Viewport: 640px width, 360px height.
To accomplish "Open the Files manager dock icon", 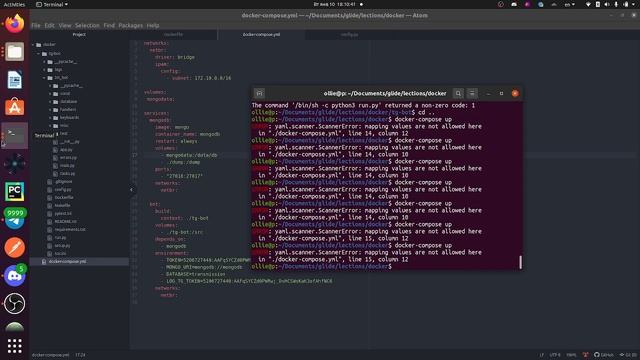I will 15,52.
